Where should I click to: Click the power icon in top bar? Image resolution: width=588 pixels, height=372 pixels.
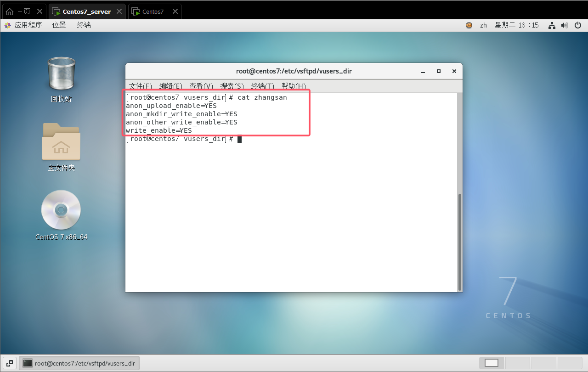[578, 25]
